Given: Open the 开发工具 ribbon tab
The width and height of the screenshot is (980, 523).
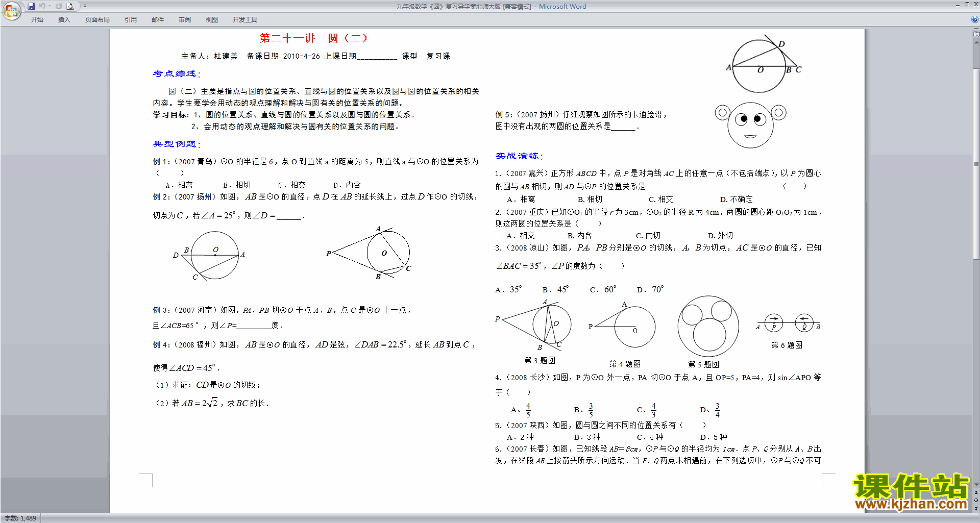Looking at the screenshot, I should 245,20.
